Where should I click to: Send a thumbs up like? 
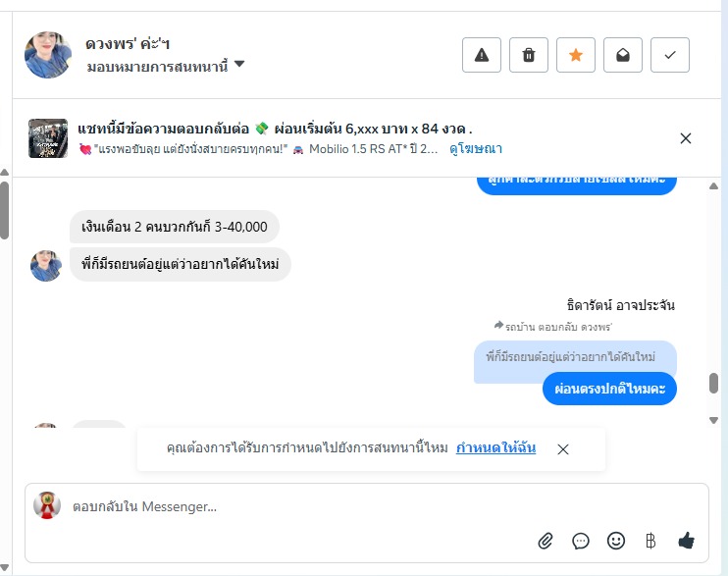click(x=686, y=541)
